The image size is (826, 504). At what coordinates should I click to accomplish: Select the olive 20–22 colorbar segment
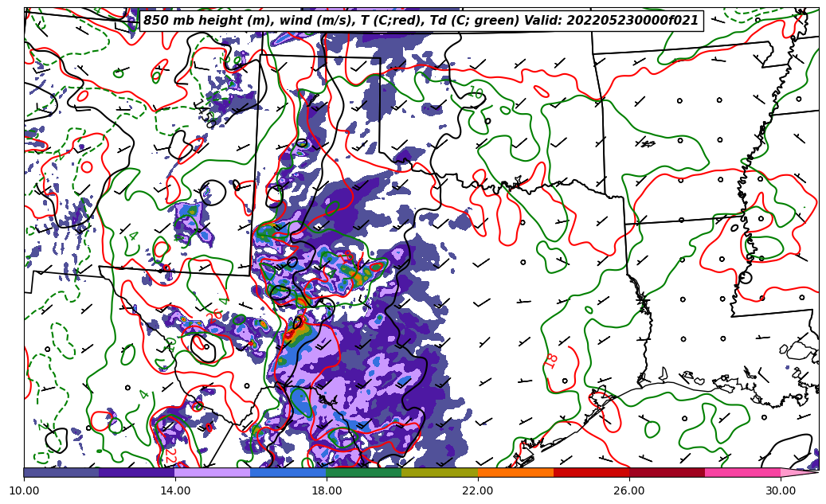(440, 472)
